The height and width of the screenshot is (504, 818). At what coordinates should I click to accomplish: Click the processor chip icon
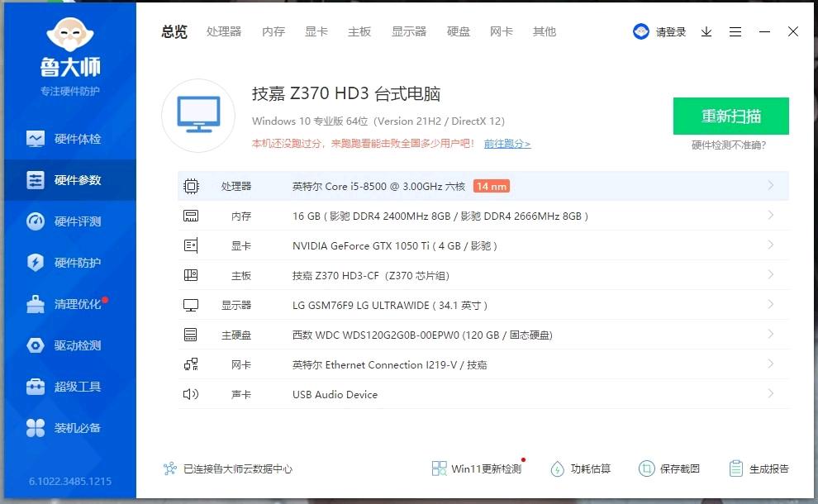(191, 186)
